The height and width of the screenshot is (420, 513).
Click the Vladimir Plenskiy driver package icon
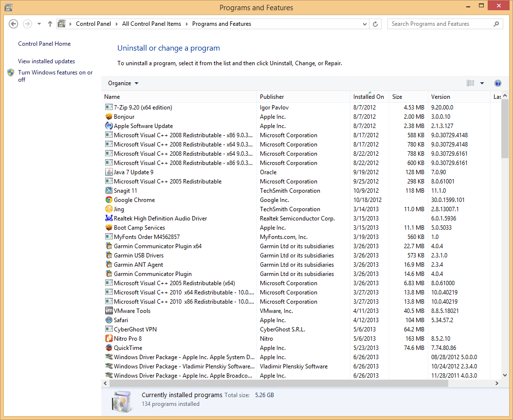[109, 366]
